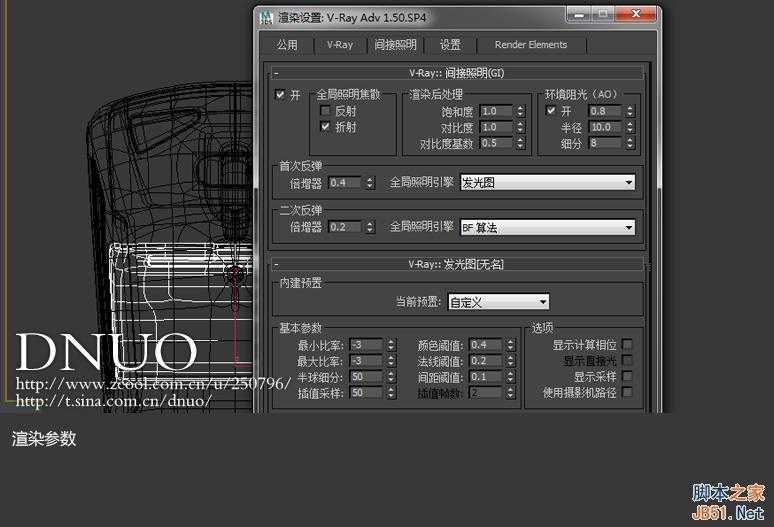Screen dimensions: 774x527
Task: Switch to the V-Ray tab
Action: 340,45
